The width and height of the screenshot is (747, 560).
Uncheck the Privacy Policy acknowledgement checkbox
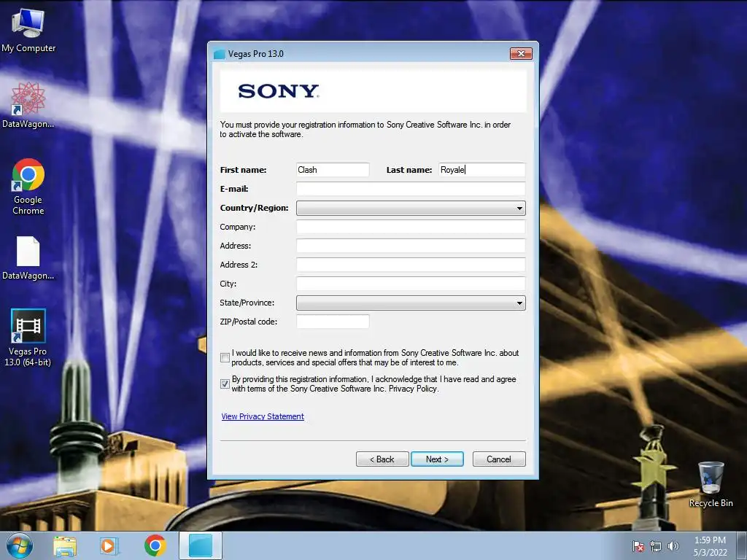(x=225, y=384)
